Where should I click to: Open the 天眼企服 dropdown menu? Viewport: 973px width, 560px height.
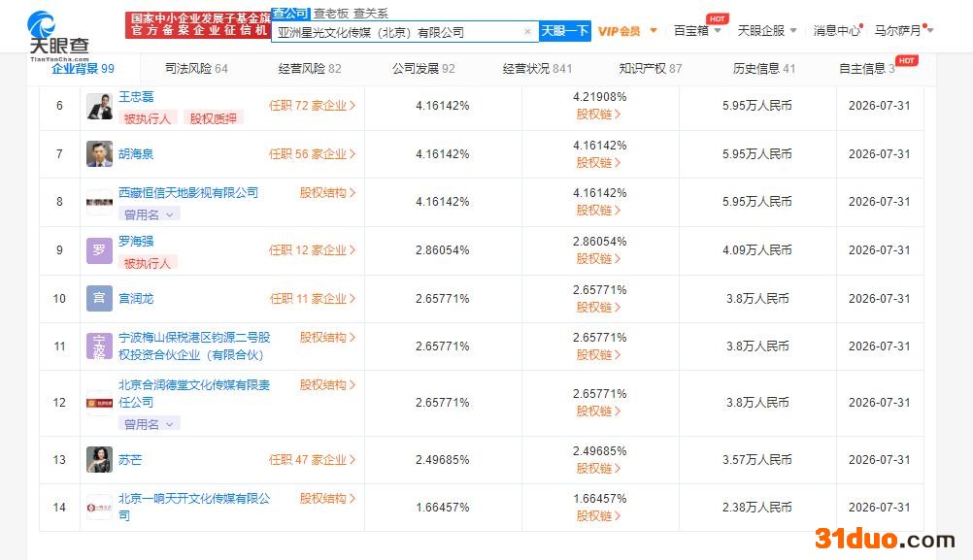766,31
